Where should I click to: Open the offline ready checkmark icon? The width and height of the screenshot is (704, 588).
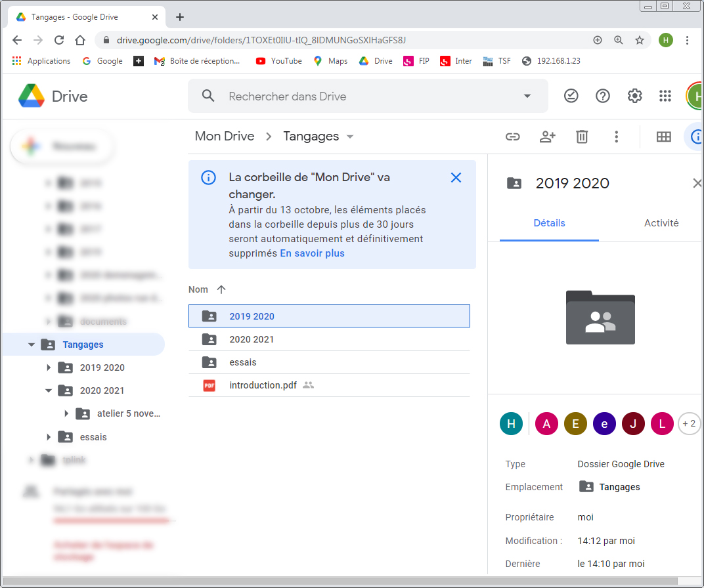tap(571, 96)
